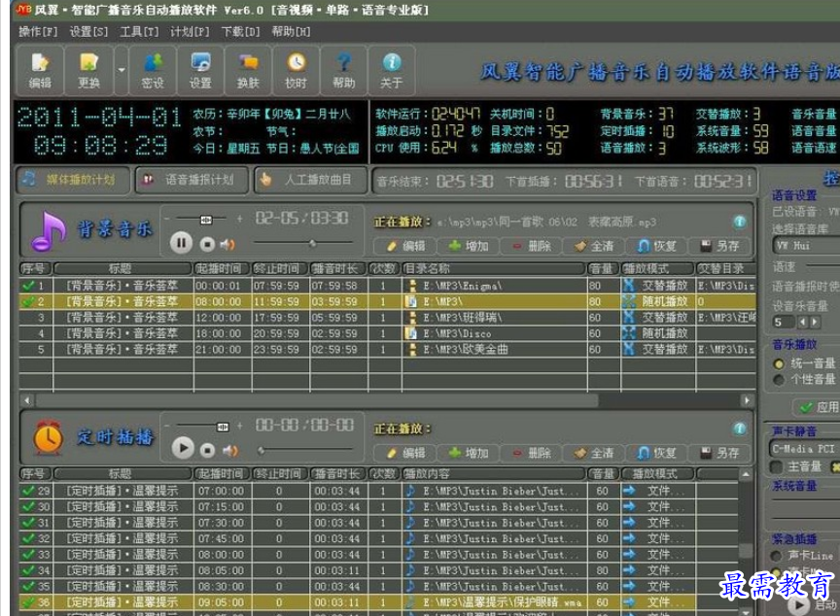The width and height of the screenshot is (840, 616).
Task: Open the 设置[S] menu
Action: (88, 31)
